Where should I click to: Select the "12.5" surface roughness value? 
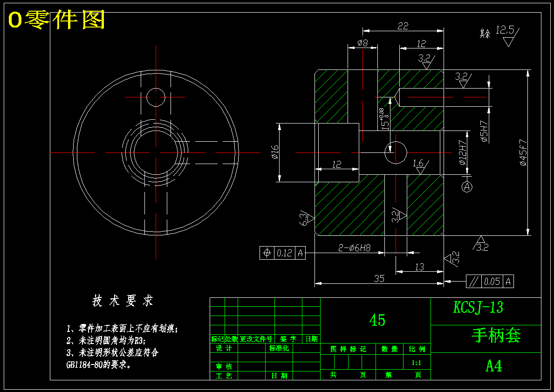pos(505,30)
